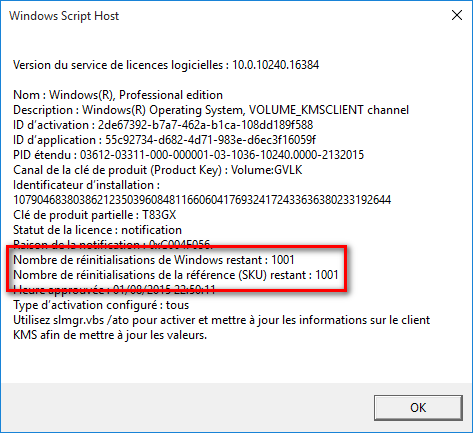Close the Windows Script Host dialog
This screenshot has width=473, height=433.
[457, 15]
